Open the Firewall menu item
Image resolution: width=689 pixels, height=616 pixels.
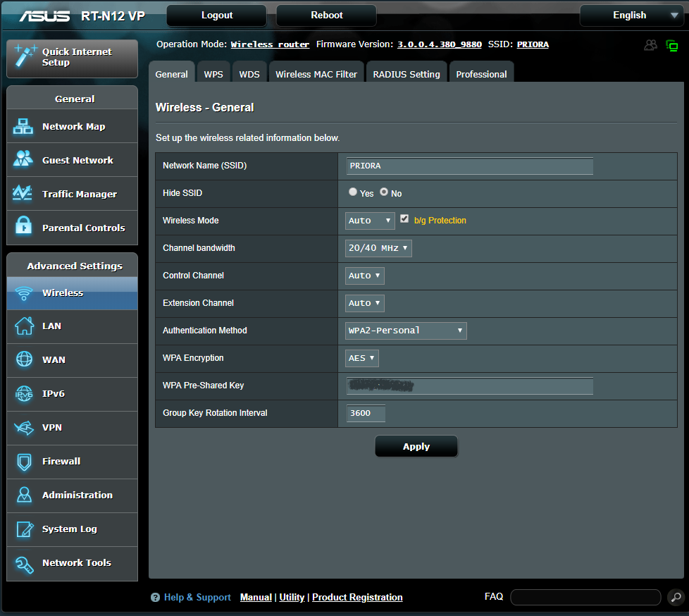tap(72, 461)
